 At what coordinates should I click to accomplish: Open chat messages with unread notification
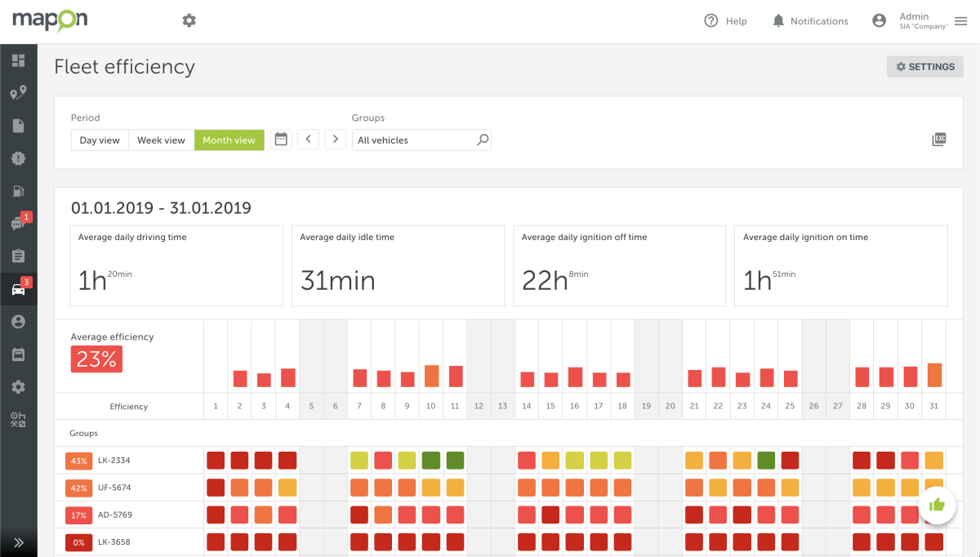18,223
